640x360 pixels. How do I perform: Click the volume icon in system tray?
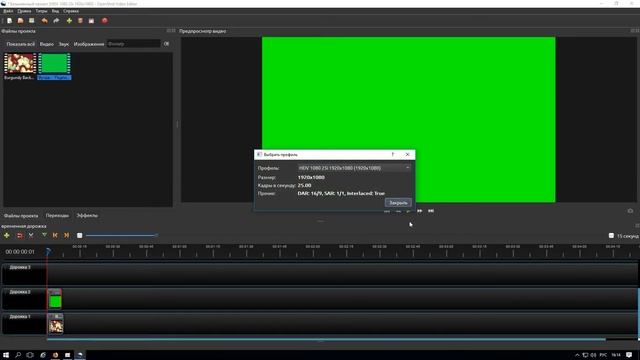(593, 355)
